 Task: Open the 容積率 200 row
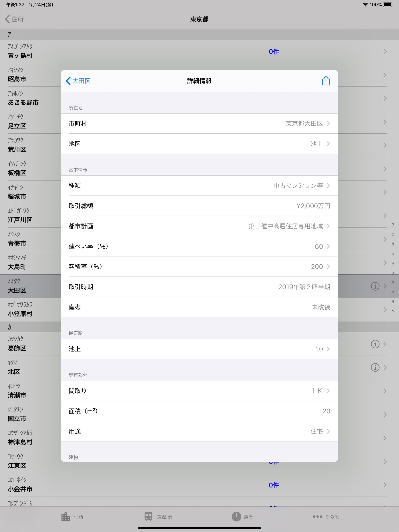click(199, 266)
